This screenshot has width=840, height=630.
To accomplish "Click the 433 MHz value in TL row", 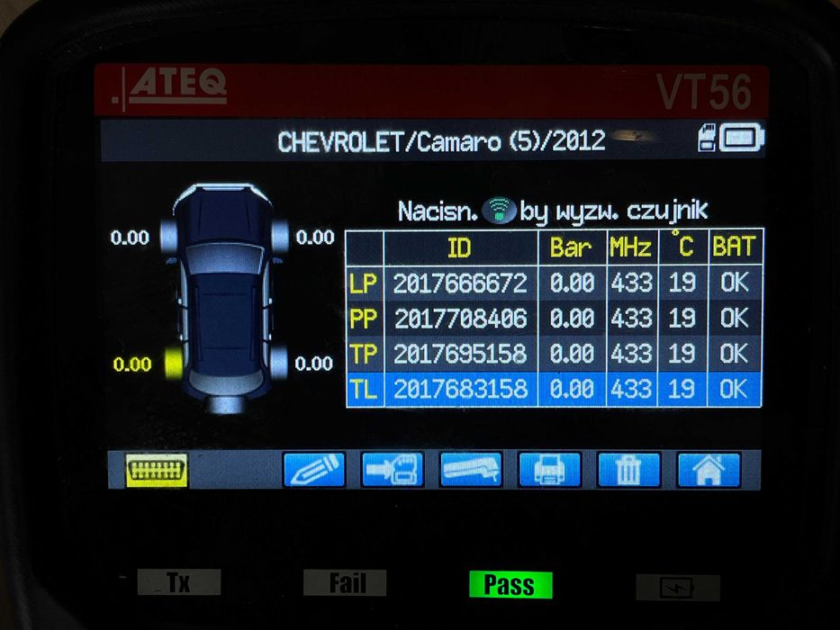I will 632,389.
